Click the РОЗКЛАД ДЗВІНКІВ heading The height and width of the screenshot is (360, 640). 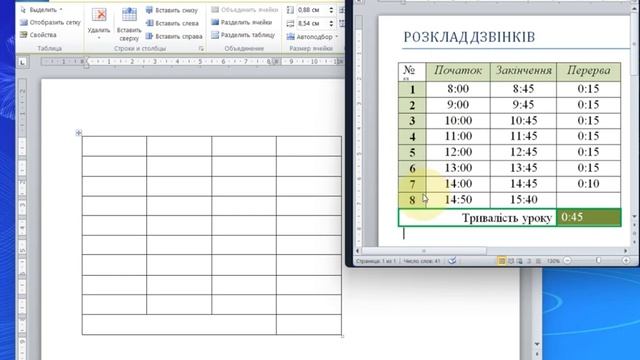pos(469,37)
